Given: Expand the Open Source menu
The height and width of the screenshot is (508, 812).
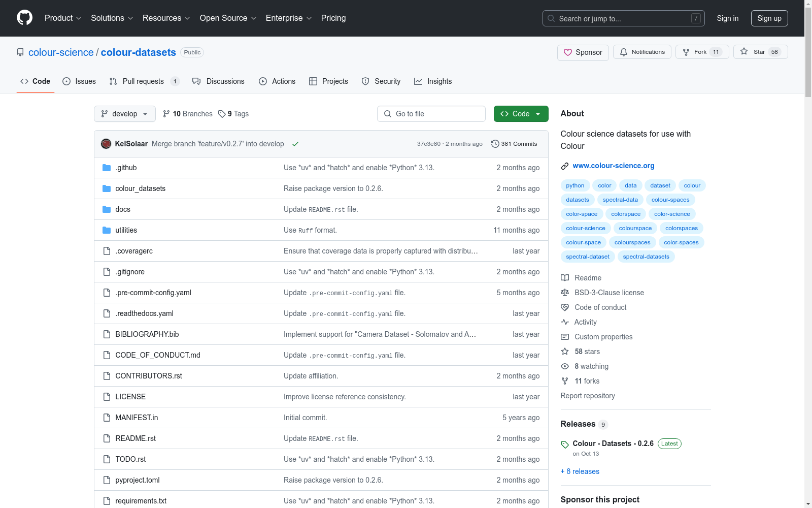Looking at the screenshot, I should pos(228,18).
